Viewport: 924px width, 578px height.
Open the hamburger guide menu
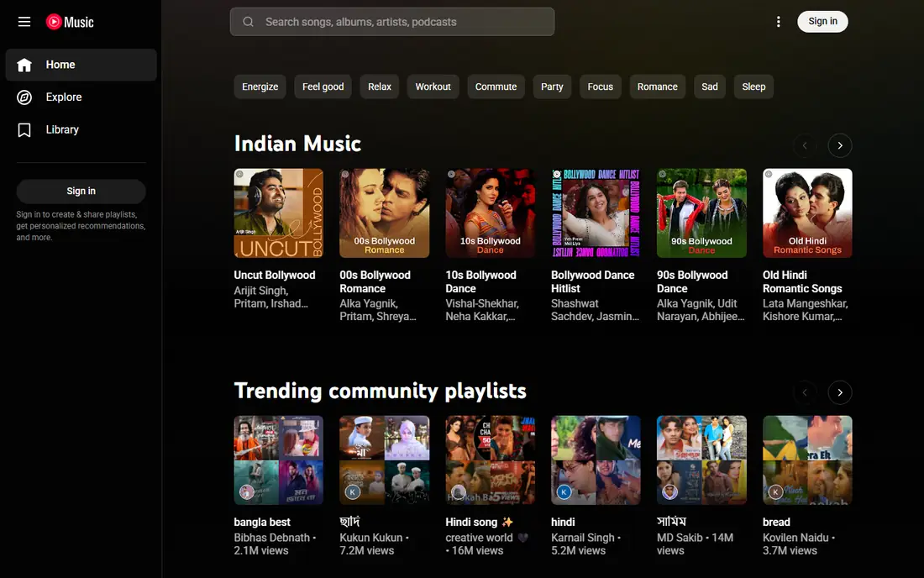click(x=24, y=22)
